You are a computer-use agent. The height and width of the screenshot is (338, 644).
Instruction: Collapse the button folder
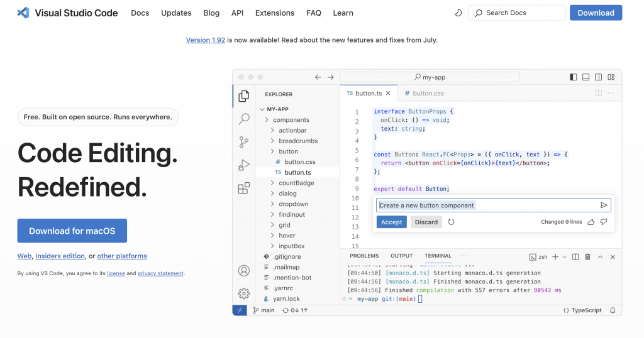tap(272, 151)
